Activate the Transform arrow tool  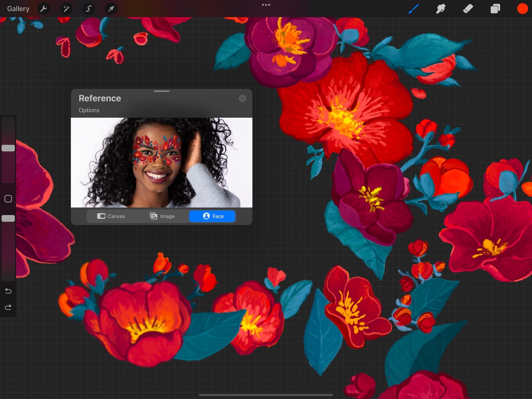(111, 9)
